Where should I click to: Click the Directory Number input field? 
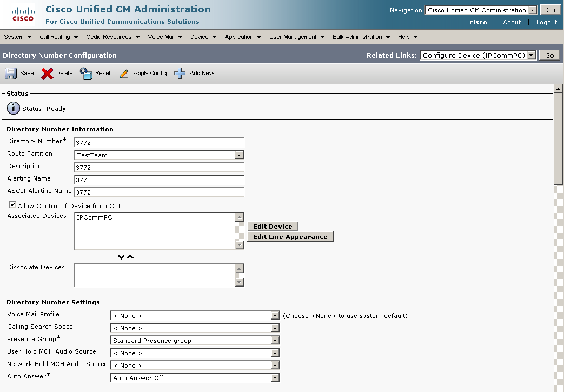159,143
